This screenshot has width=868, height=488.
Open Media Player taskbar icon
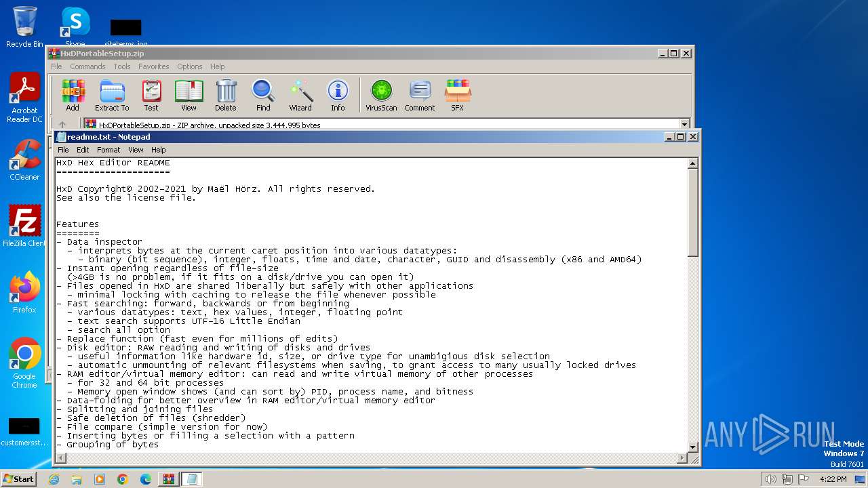coord(100,479)
